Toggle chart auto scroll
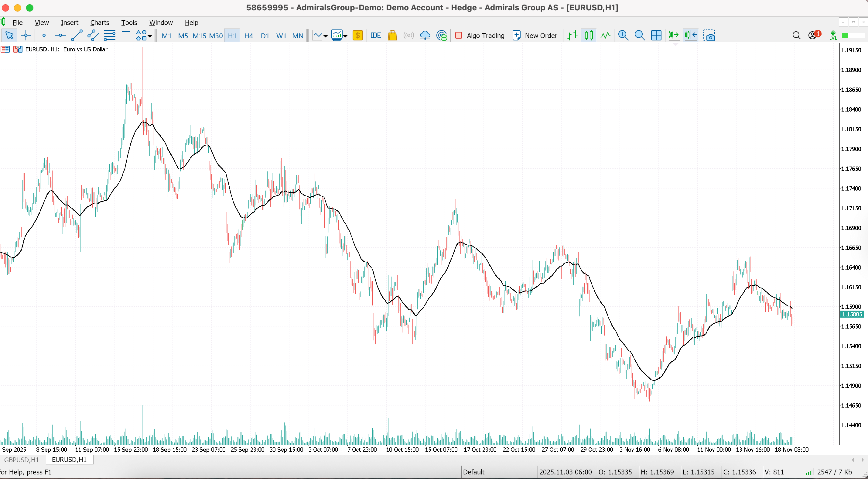868x479 pixels. pos(674,36)
